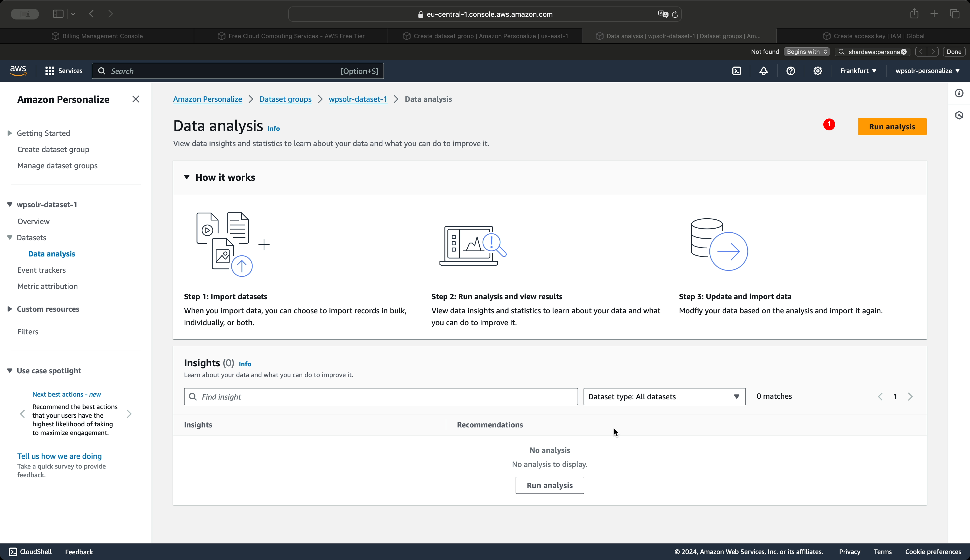Expand the Custom resources section

point(10,309)
